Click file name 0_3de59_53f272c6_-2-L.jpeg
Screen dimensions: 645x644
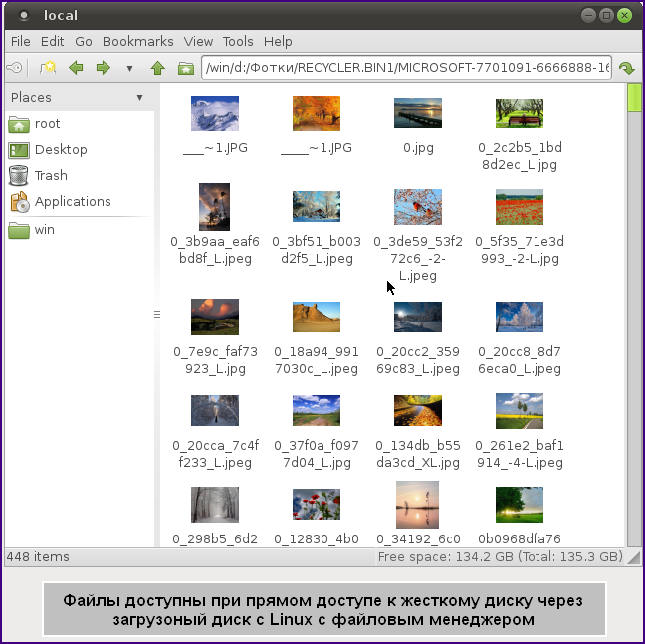pyautogui.click(x=418, y=258)
